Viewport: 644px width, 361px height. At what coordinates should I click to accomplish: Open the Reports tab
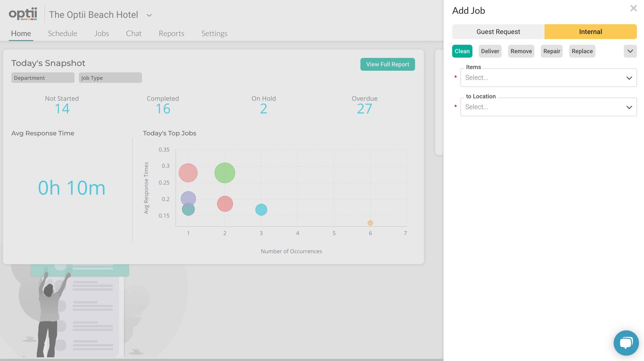tap(171, 33)
